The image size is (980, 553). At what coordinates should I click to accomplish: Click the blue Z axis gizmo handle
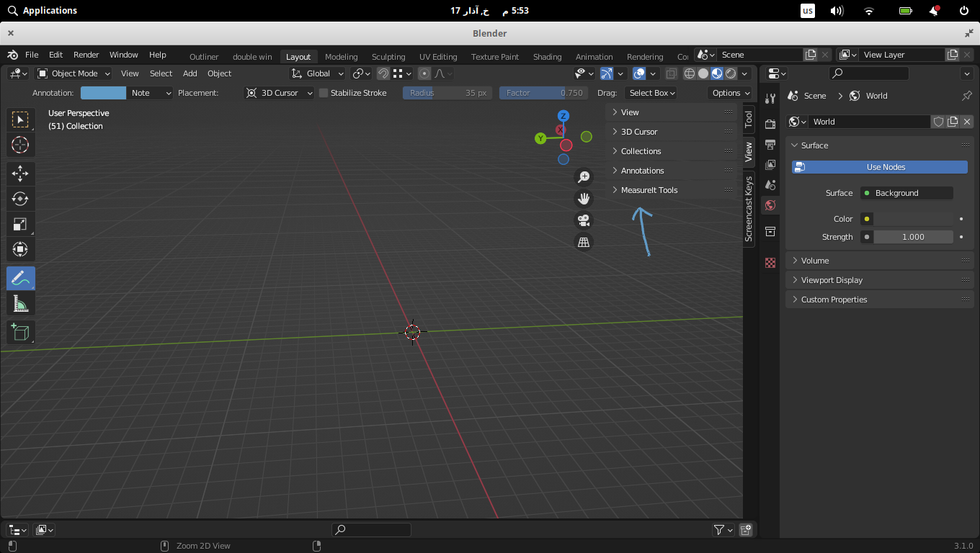coord(563,116)
